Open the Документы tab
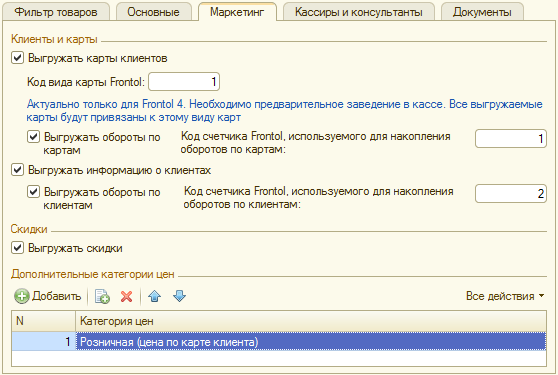 482,12
